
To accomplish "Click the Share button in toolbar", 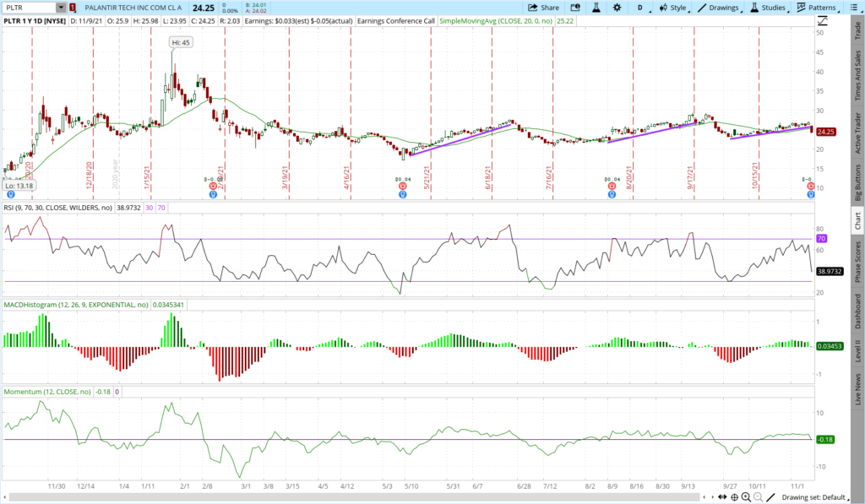I will (543, 7).
